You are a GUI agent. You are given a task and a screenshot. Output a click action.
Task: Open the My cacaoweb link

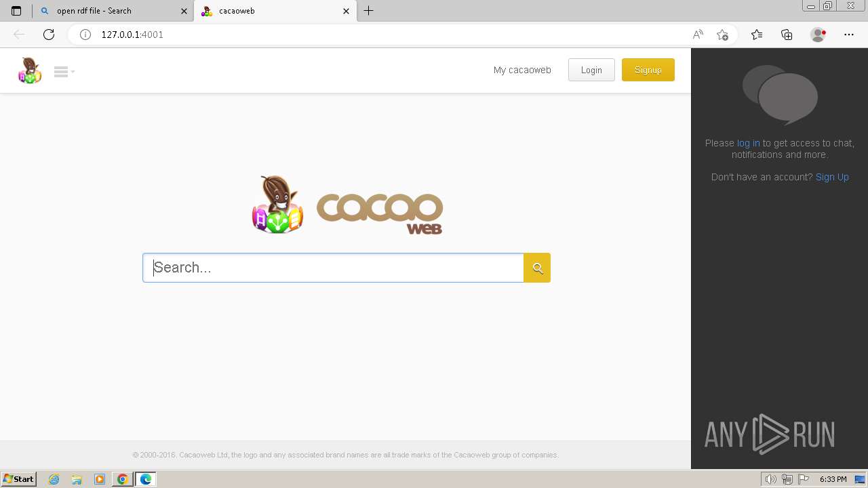(522, 70)
